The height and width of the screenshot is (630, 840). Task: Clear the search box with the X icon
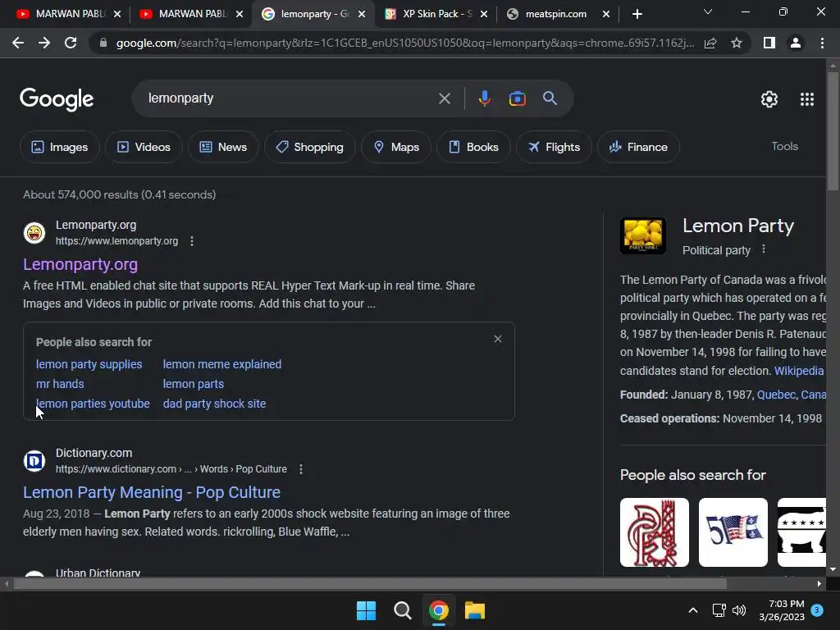tap(444, 98)
